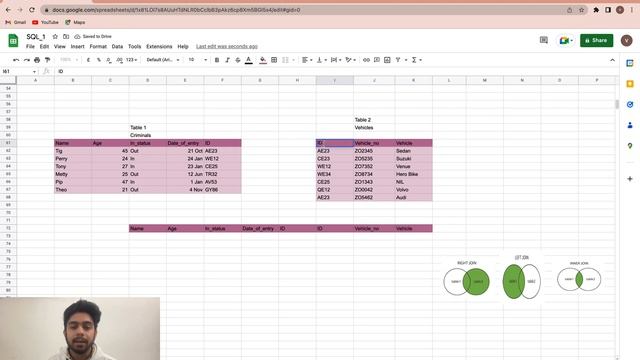Open the Google Sheets home icon
The width and height of the screenshot is (640, 360).
13,41
